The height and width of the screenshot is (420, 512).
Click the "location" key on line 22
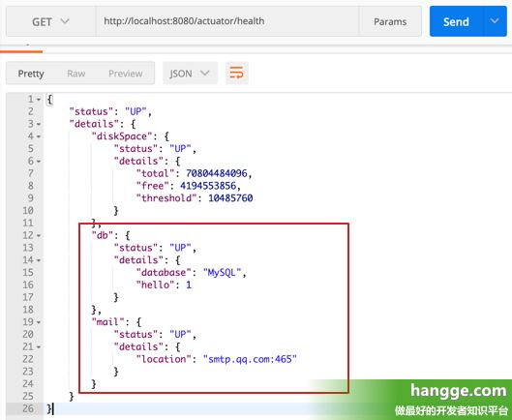point(164,359)
